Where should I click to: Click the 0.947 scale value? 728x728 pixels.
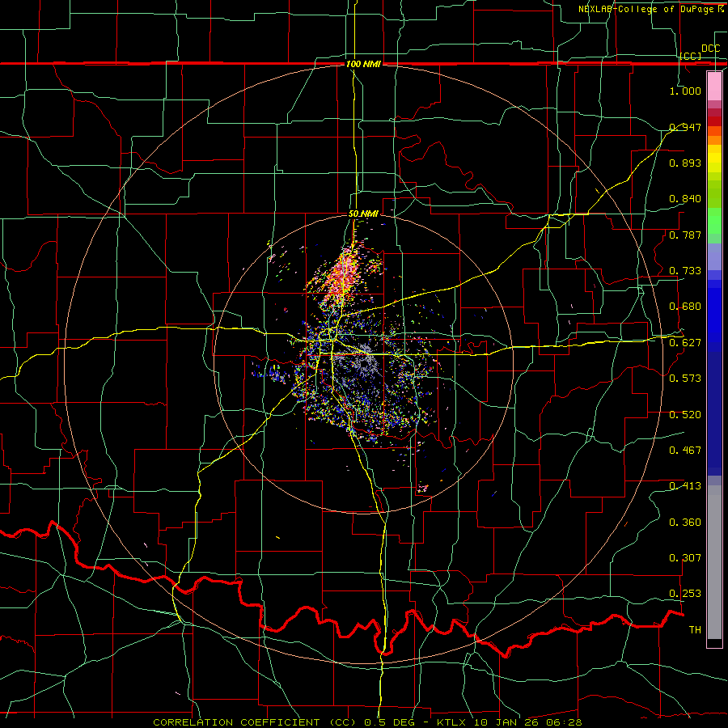point(685,127)
